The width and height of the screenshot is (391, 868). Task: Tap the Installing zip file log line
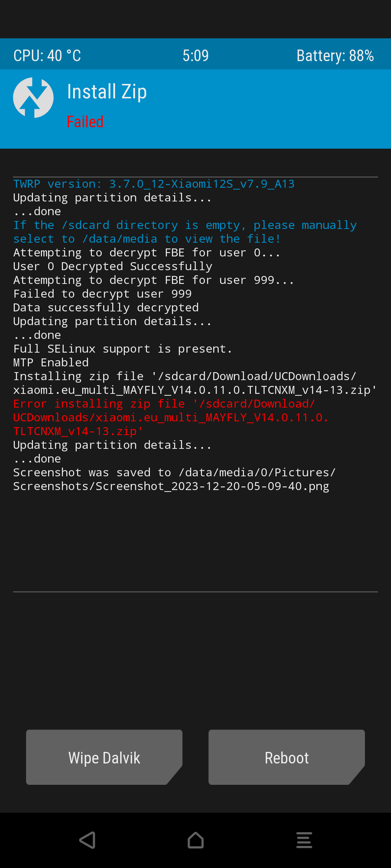195,383
